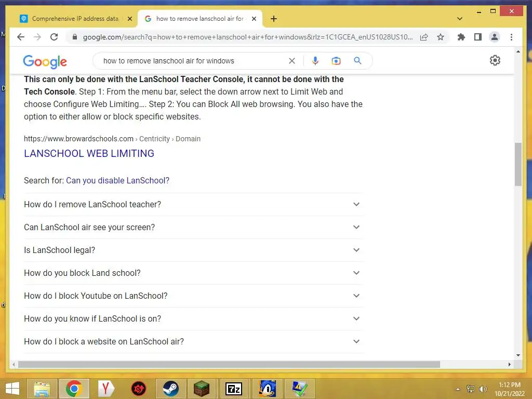Reload the current page
Screen dimensions: 532x399
tap(54, 37)
